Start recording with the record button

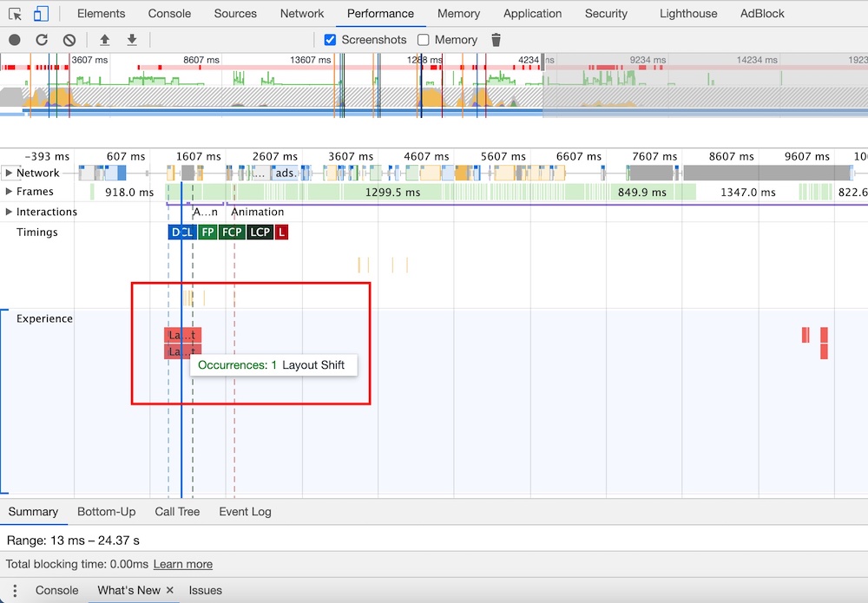click(x=15, y=40)
